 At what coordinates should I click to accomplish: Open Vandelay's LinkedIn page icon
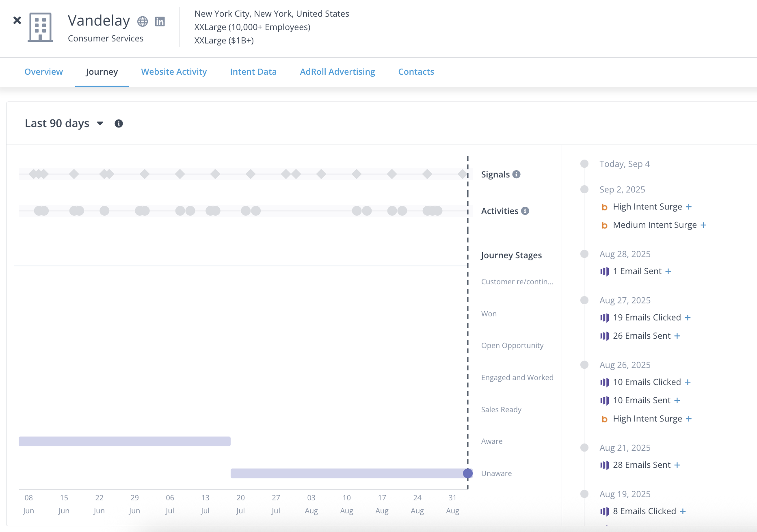pyautogui.click(x=160, y=22)
